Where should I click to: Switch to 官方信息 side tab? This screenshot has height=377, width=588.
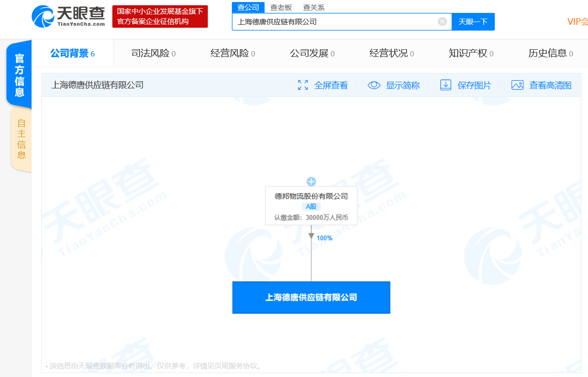pos(19,75)
